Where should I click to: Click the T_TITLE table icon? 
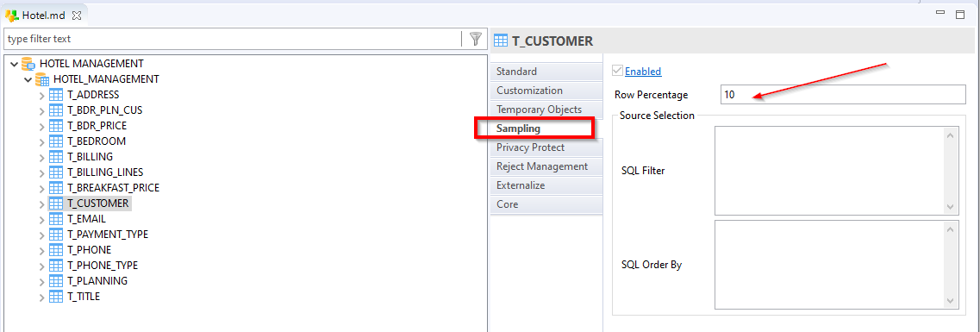pos(56,297)
